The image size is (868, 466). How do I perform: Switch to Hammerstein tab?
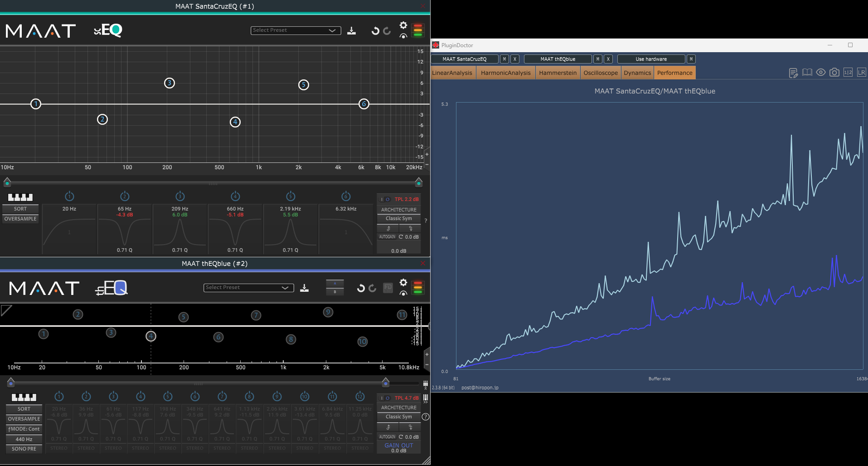tap(558, 73)
